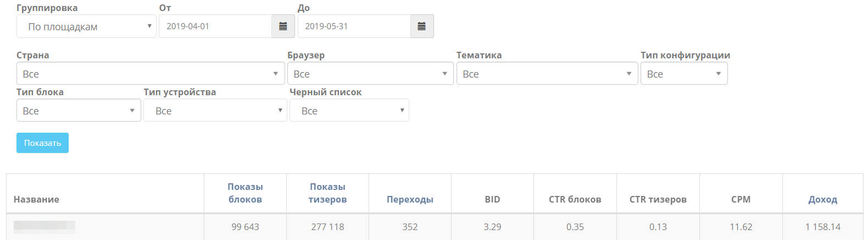Sort by Показы тизеров column
Image resolution: width=868 pixels, height=240 pixels.
click(x=327, y=193)
